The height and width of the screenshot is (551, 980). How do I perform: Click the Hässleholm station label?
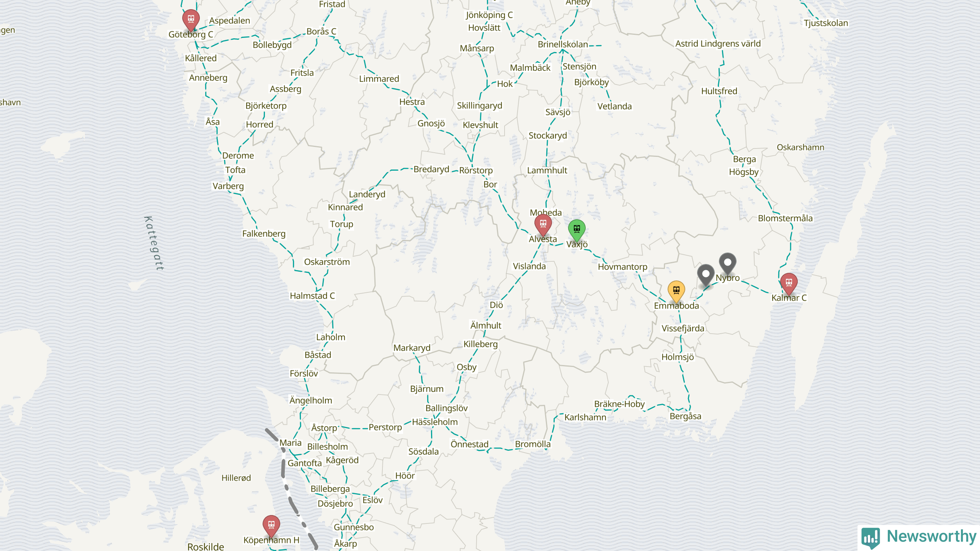tap(435, 422)
